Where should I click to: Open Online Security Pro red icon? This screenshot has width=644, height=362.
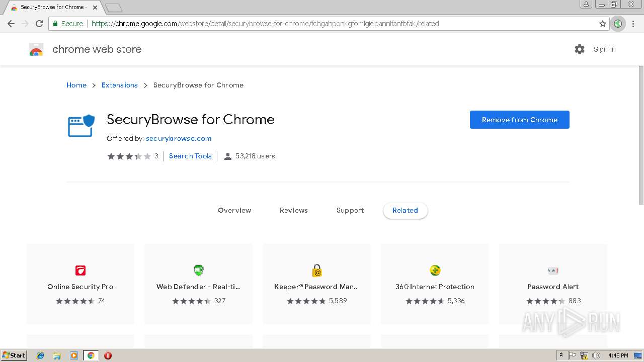tap(80, 270)
